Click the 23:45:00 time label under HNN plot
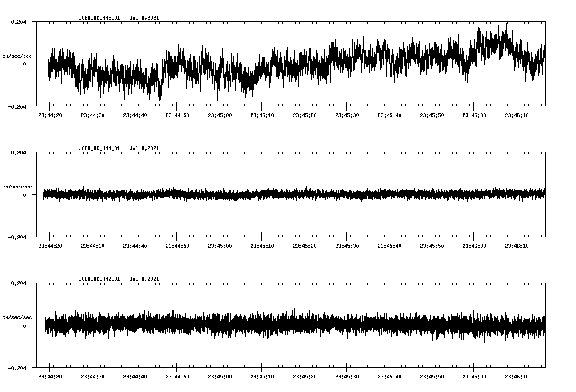576x392 pixels. 220,246
